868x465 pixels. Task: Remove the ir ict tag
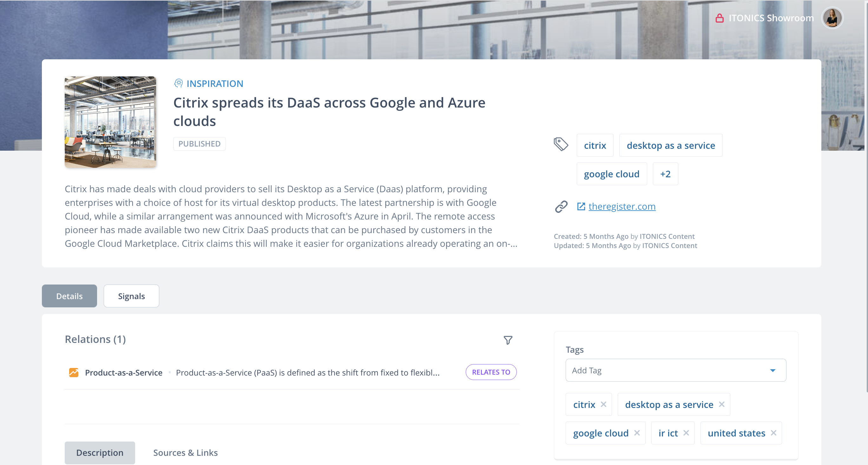[686, 433]
